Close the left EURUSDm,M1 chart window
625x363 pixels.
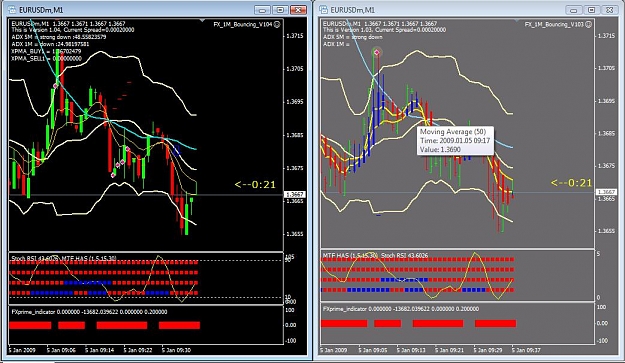[298, 10]
